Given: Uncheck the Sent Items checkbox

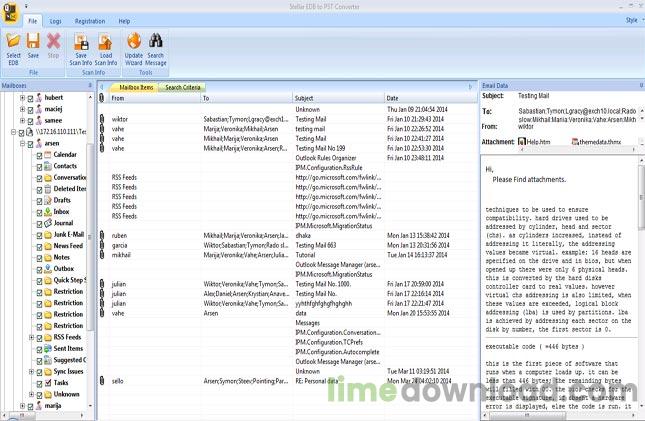Looking at the screenshot, I should (39, 349).
